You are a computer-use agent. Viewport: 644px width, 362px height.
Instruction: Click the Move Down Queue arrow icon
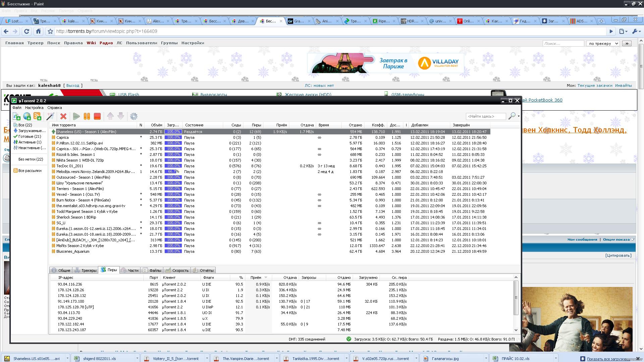point(121,116)
